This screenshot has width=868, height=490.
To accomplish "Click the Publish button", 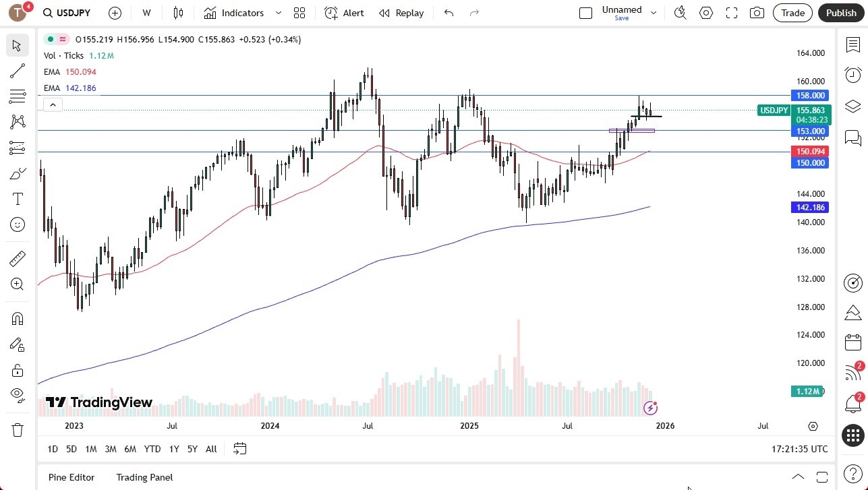I will click(x=841, y=13).
